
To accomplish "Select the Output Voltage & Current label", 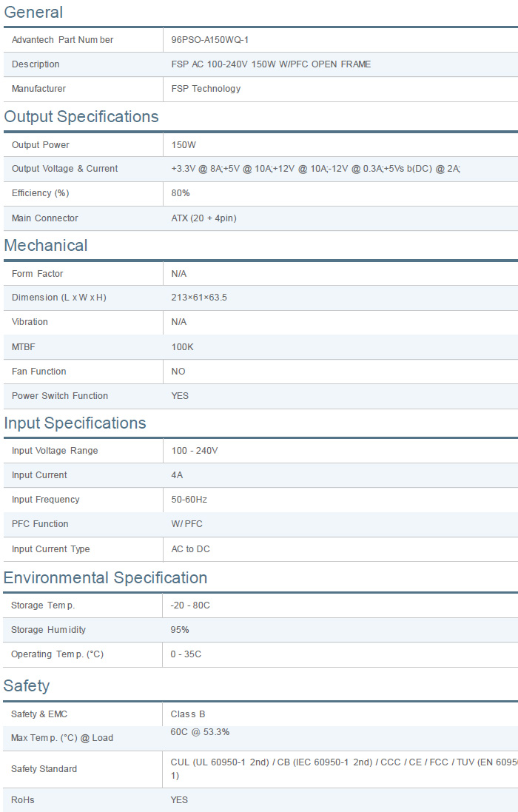I will (64, 169).
